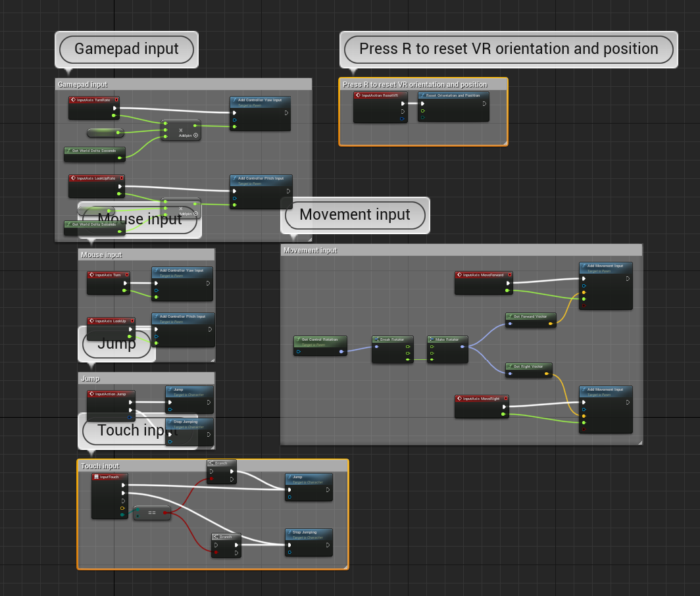Click the resize handle of the reset VR comment box
Viewport: 700px width, 596px height.
tap(504, 142)
